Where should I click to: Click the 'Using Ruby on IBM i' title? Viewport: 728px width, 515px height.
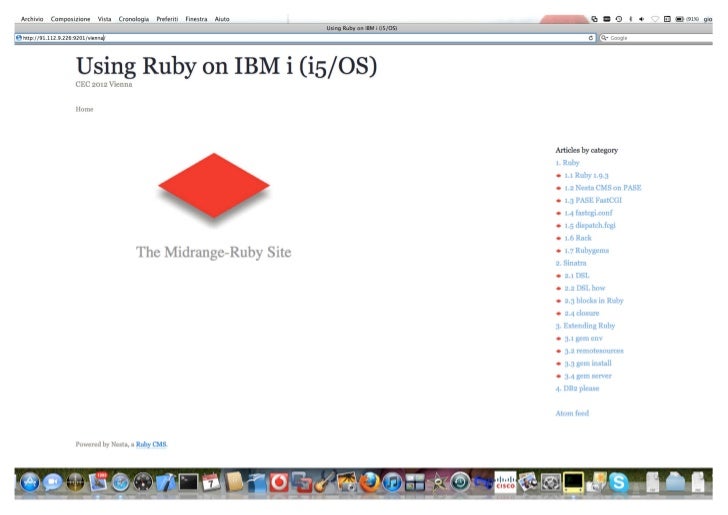click(226, 66)
